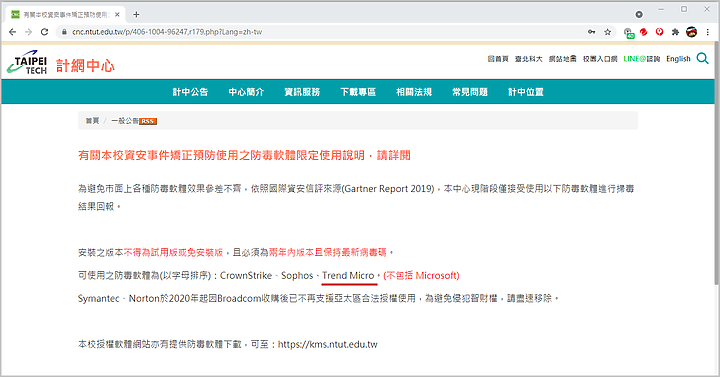The height and width of the screenshot is (377, 720).
Task: Go back to the previous page
Action: (x=12, y=32)
